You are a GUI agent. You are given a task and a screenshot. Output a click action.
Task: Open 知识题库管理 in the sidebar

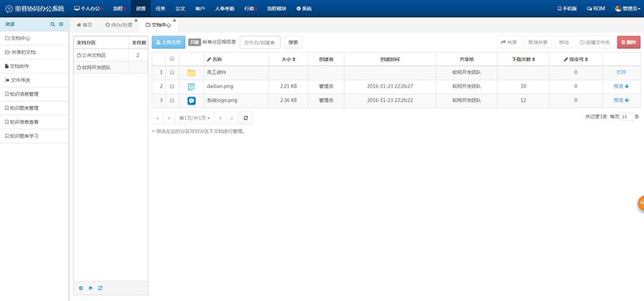[x=34, y=108]
